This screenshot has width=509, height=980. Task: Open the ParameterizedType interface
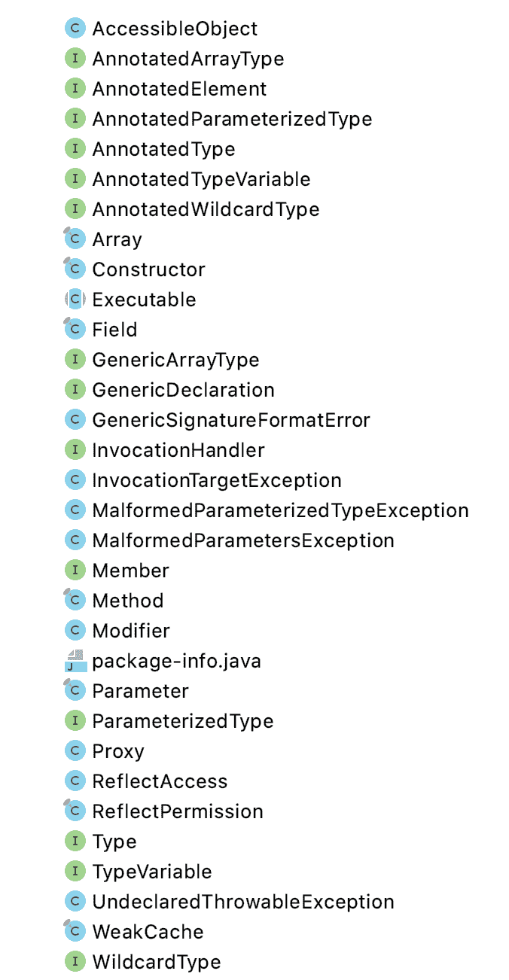click(x=182, y=721)
